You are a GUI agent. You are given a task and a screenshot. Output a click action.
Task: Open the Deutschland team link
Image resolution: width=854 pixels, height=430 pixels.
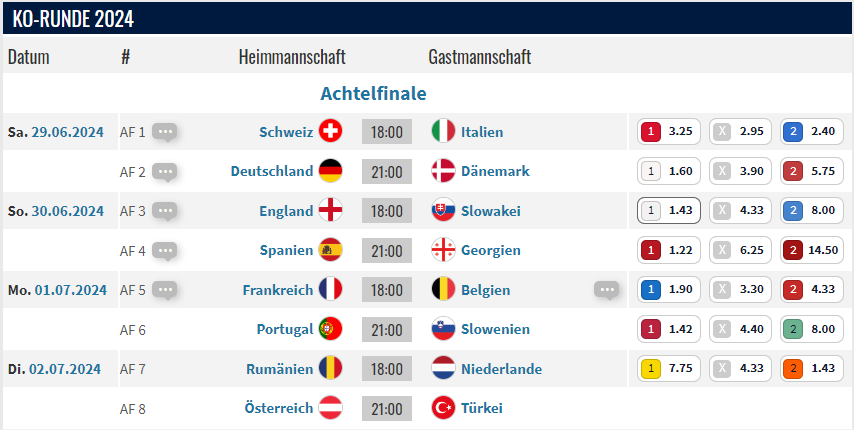[271, 171]
